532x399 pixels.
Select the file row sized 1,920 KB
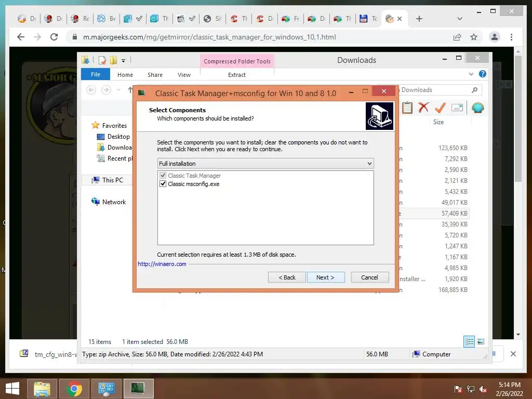pyautogui.click(x=434, y=279)
